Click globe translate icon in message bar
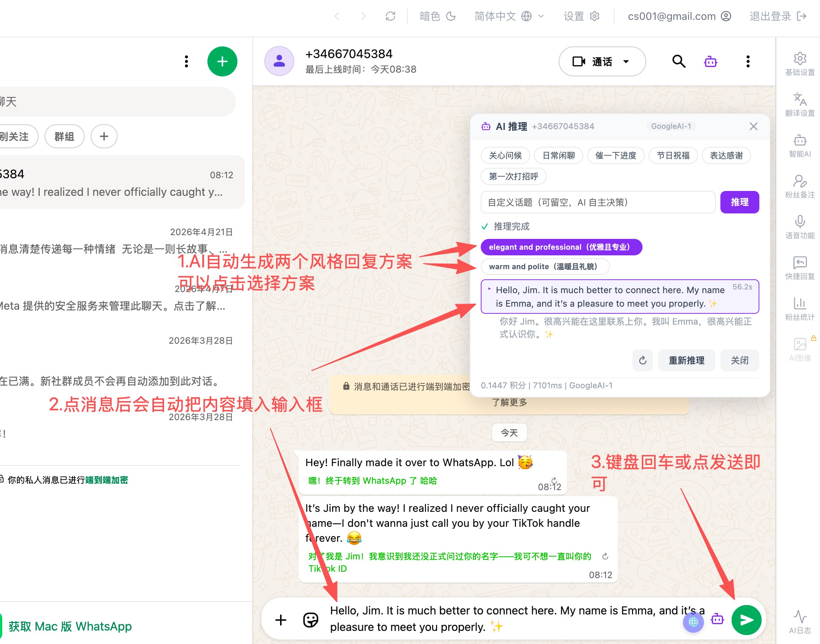 [x=693, y=622]
